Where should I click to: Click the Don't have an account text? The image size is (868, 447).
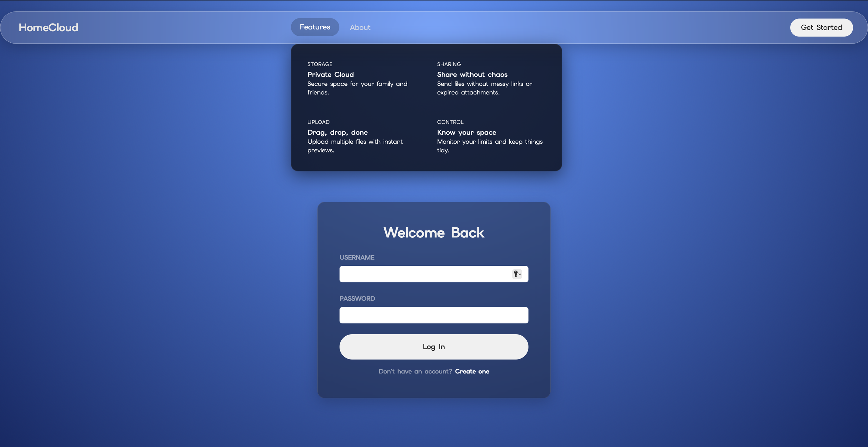[x=415, y=371]
